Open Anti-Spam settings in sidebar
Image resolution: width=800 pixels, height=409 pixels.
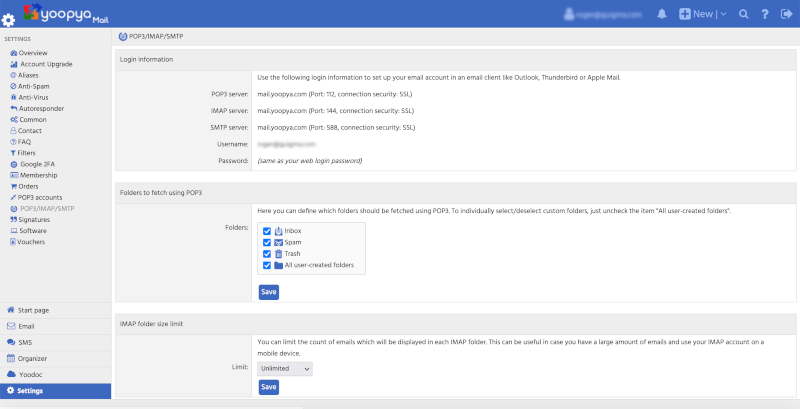point(33,85)
